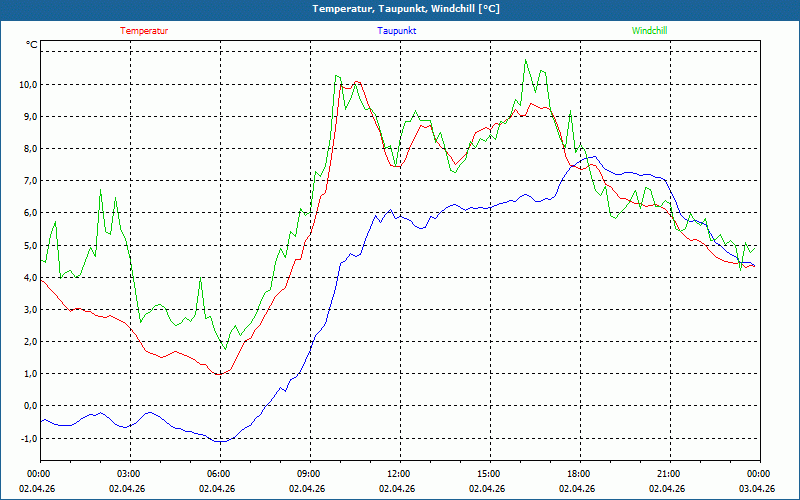Click the 03.04.26 date label
800x500 pixels.
tap(757, 489)
